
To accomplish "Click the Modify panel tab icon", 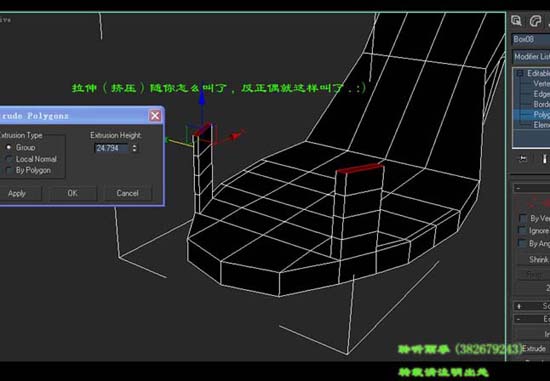I will click(535, 21).
